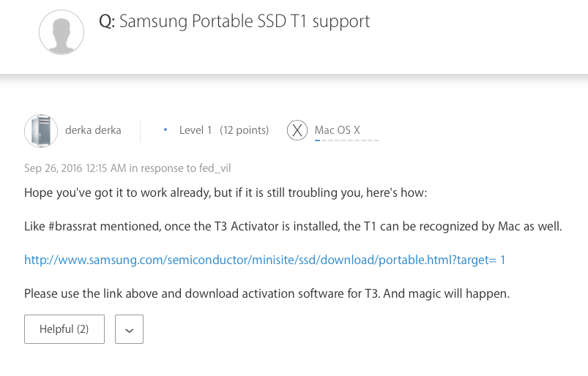Expand the chevron dropdown next to Helpful

(x=129, y=329)
